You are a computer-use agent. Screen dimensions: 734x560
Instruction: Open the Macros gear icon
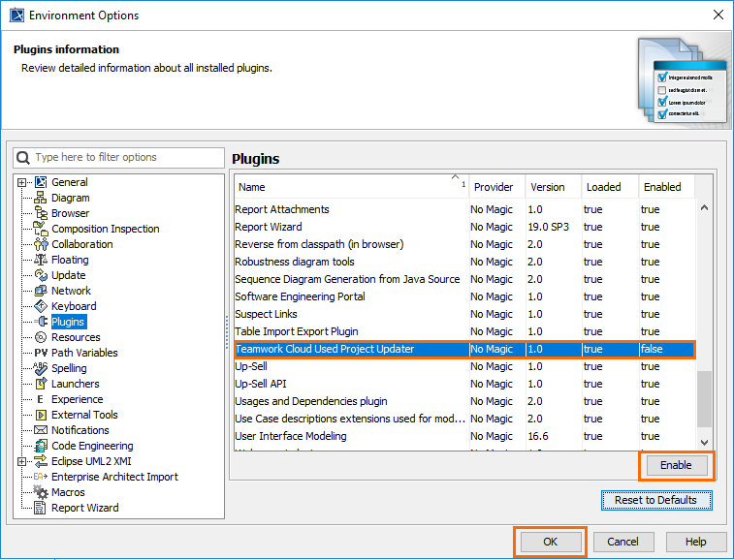[41, 492]
